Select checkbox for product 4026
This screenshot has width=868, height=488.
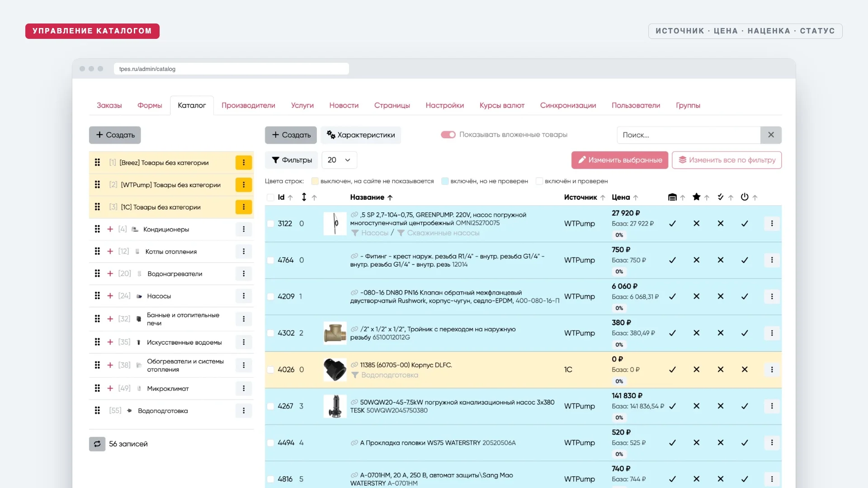(270, 370)
